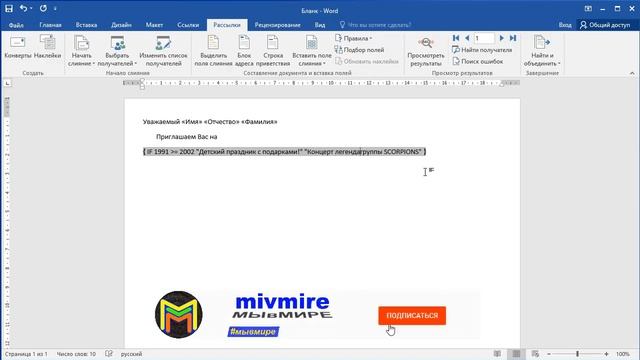Collapse the ribbon with the chevron

point(632,73)
